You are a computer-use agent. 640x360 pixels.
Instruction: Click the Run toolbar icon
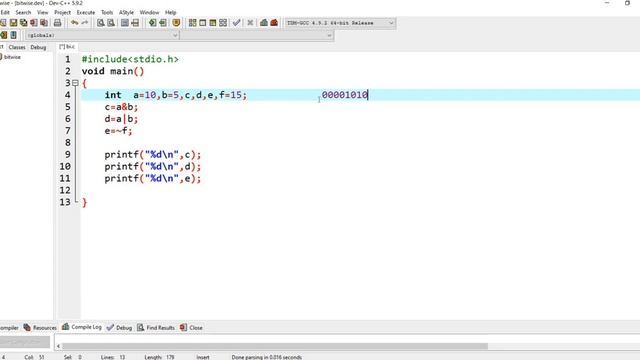(202, 23)
